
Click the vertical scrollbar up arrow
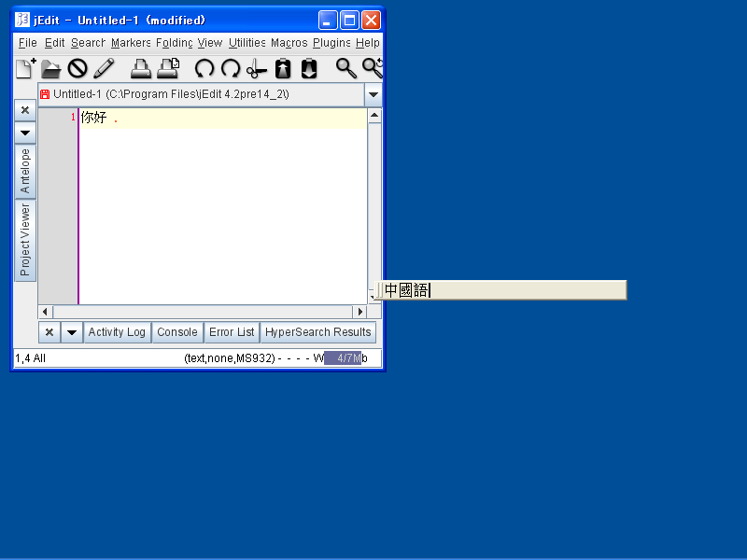(x=374, y=115)
